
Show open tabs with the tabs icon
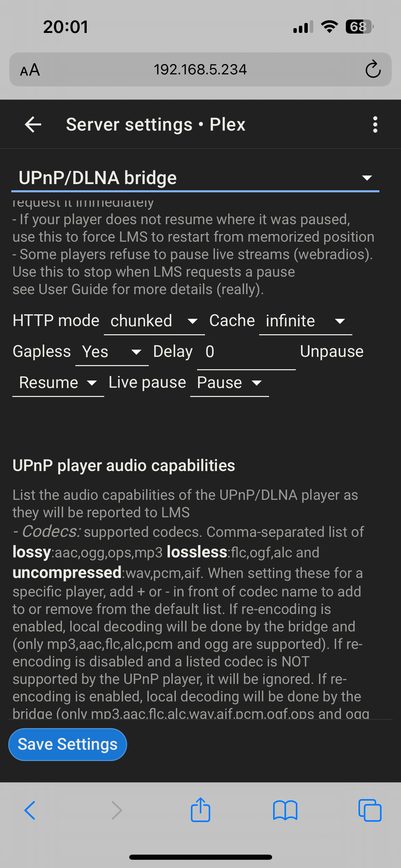(x=370, y=810)
